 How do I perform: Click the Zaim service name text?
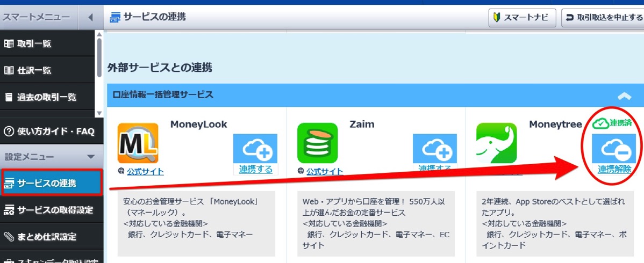click(x=362, y=125)
